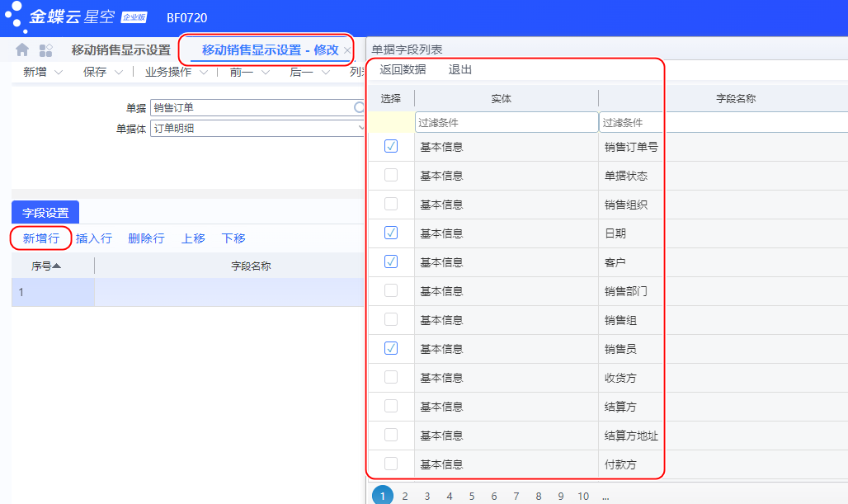848x504 pixels.
Task: Expand the 新增 dropdown arrow
Action: (x=59, y=73)
